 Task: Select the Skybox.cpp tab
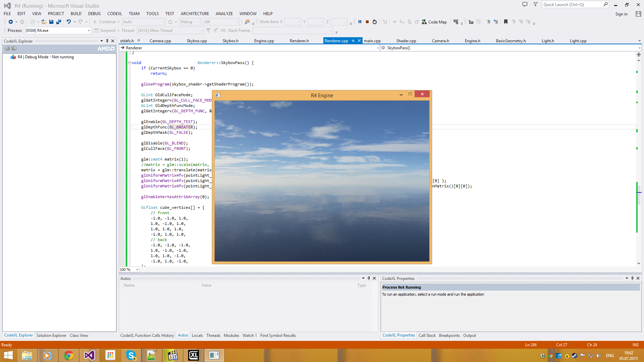(196, 41)
